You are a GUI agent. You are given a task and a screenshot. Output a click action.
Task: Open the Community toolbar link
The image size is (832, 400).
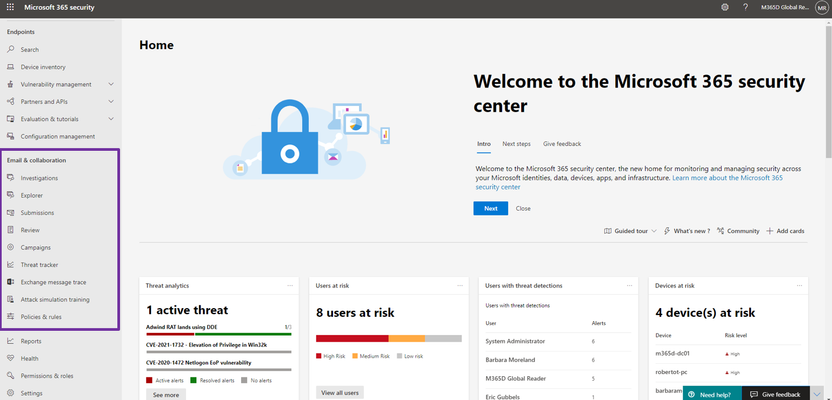click(x=738, y=231)
